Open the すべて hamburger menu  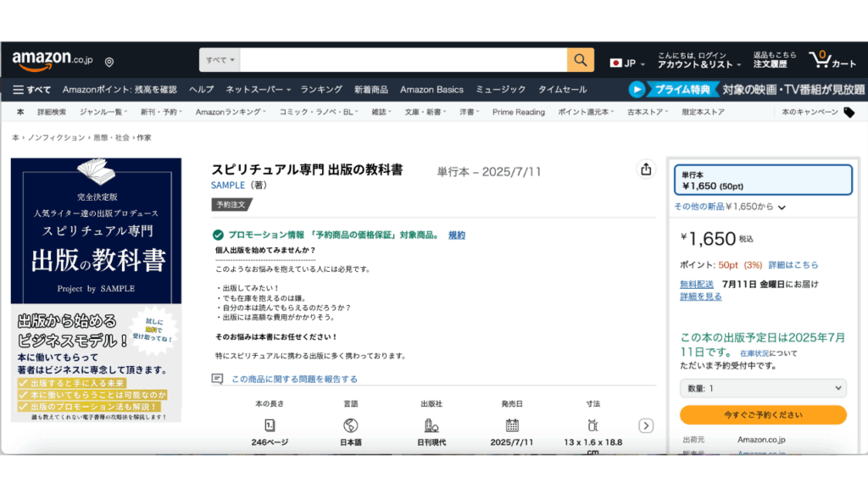pos(32,90)
